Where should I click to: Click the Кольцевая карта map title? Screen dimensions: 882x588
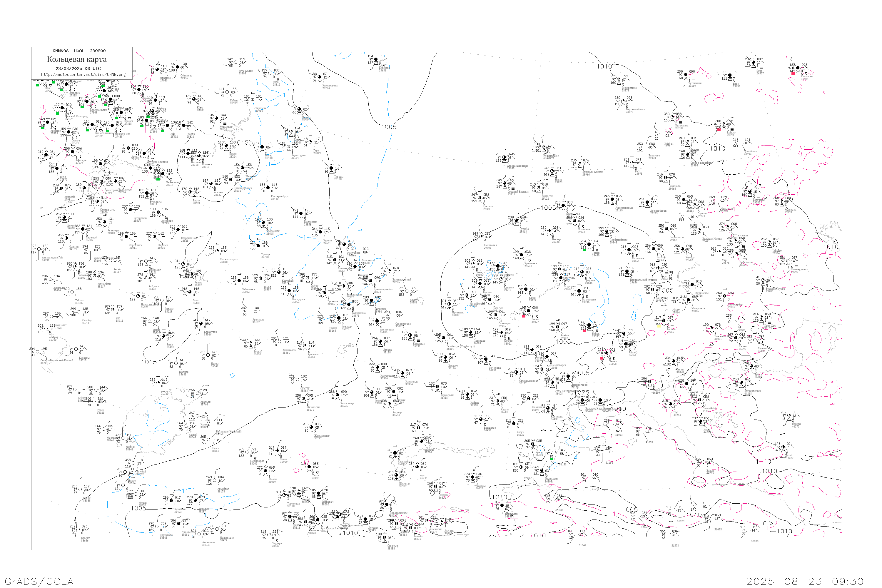tap(77, 59)
